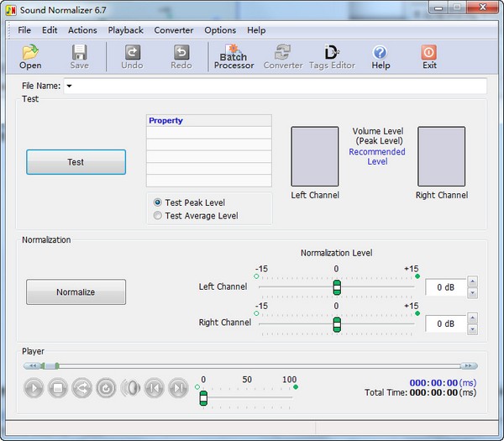Click the Property column header
Image resolution: width=504 pixels, height=441 pixels.
click(x=209, y=120)
